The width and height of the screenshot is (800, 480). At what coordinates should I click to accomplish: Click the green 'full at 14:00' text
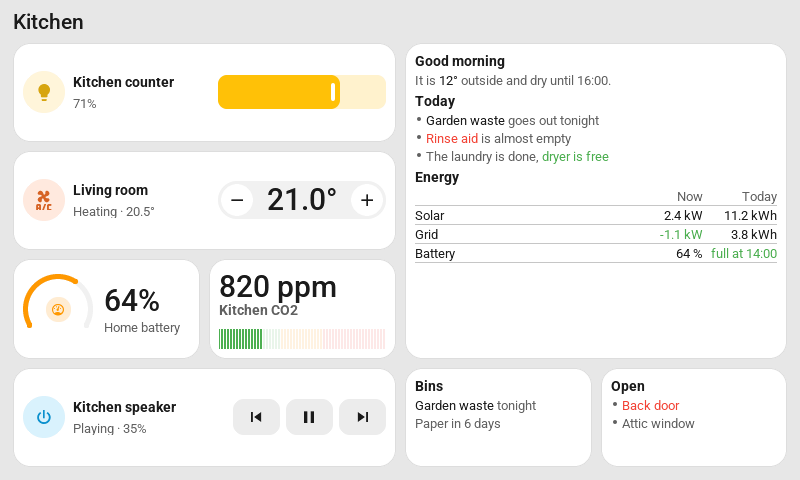pos(744,254)
